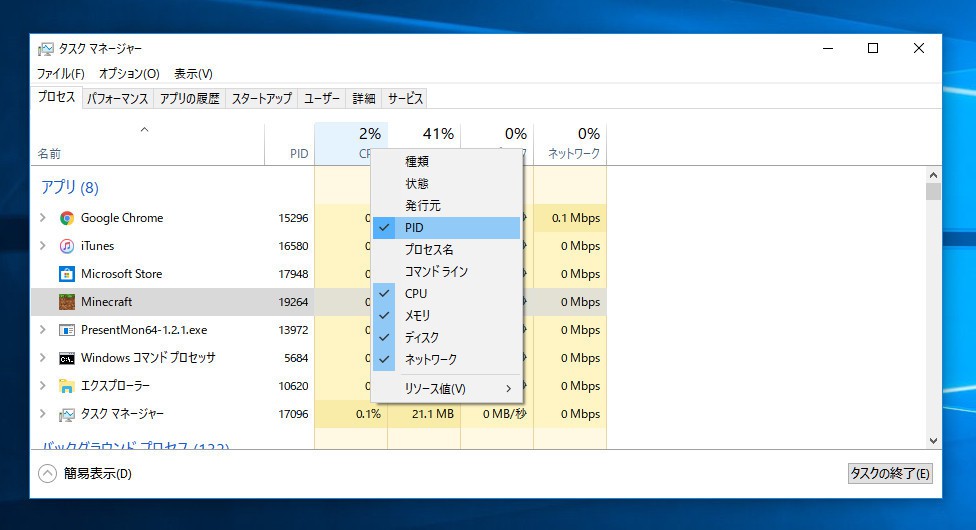976x530 pixels.
Task: Switch to the パフォーマンス tab
Action: 117,98
